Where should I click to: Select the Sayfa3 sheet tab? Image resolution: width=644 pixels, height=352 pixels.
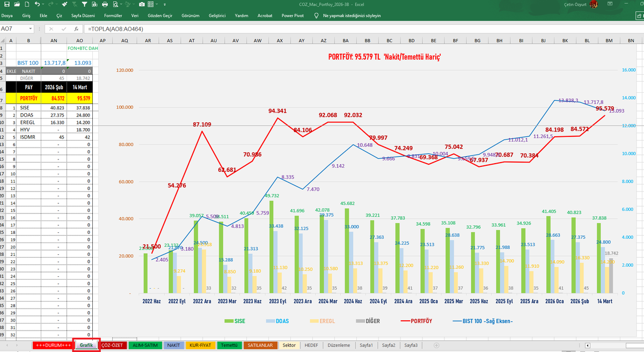(x=411, y=346)
